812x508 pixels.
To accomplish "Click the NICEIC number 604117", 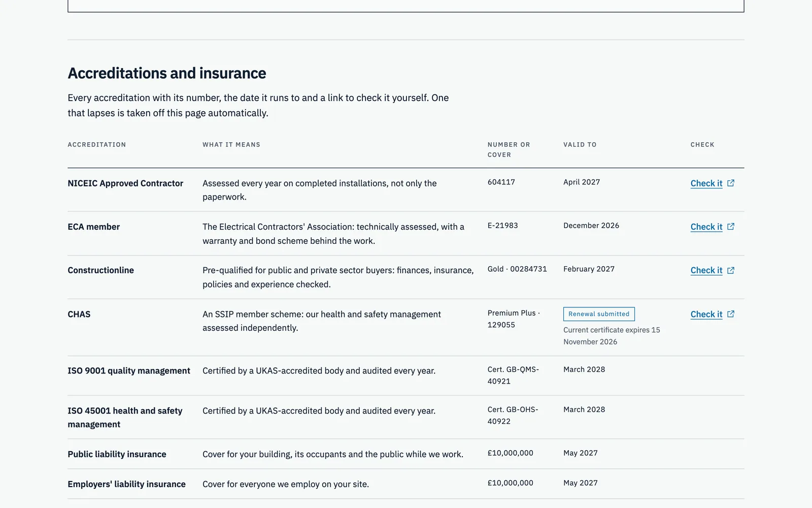I will 501,182.
